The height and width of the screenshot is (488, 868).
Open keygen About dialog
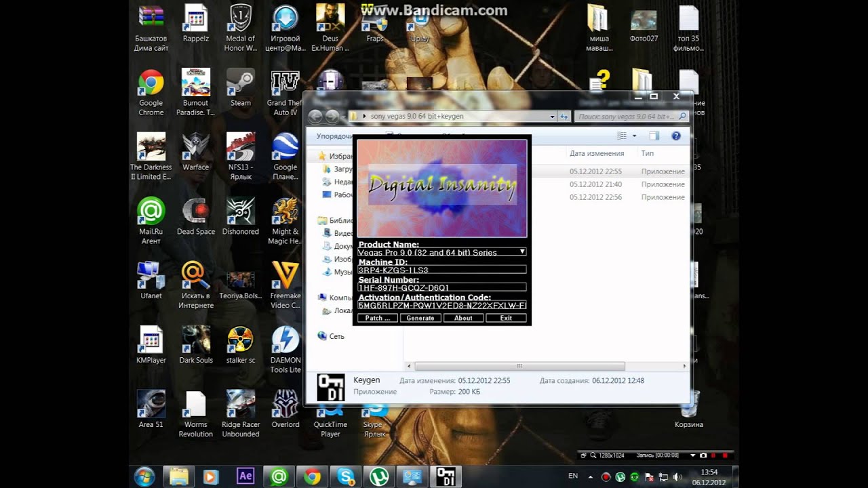(463, 318)
